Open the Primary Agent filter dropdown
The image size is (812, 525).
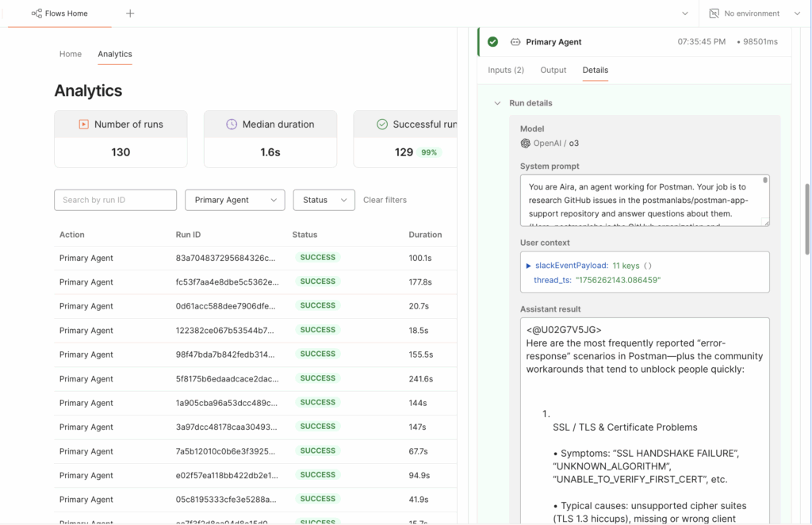tap(235, 200)
